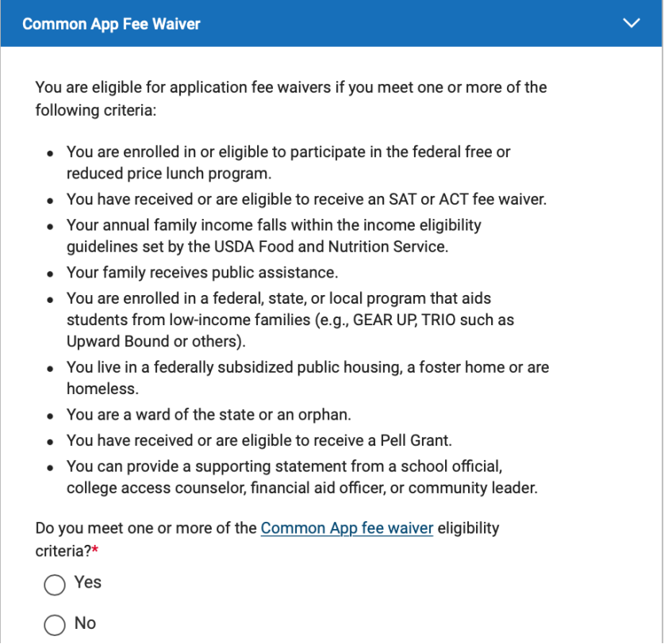Choose Yes for fee waiver eligibility

(54, 585)
